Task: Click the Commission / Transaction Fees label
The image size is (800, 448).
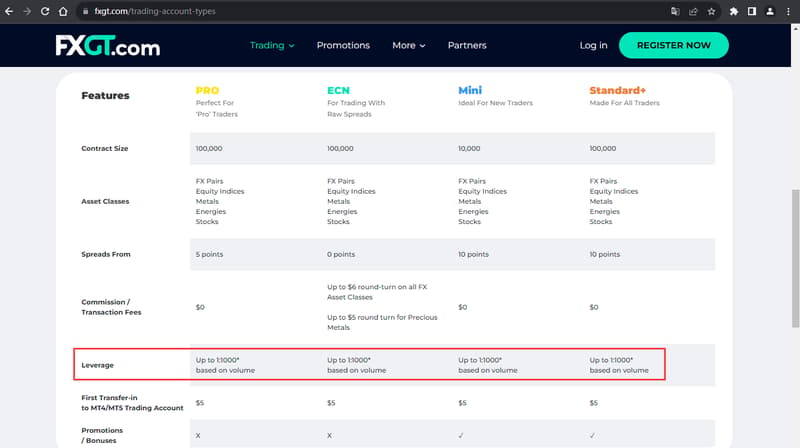Action: point(111,307)
